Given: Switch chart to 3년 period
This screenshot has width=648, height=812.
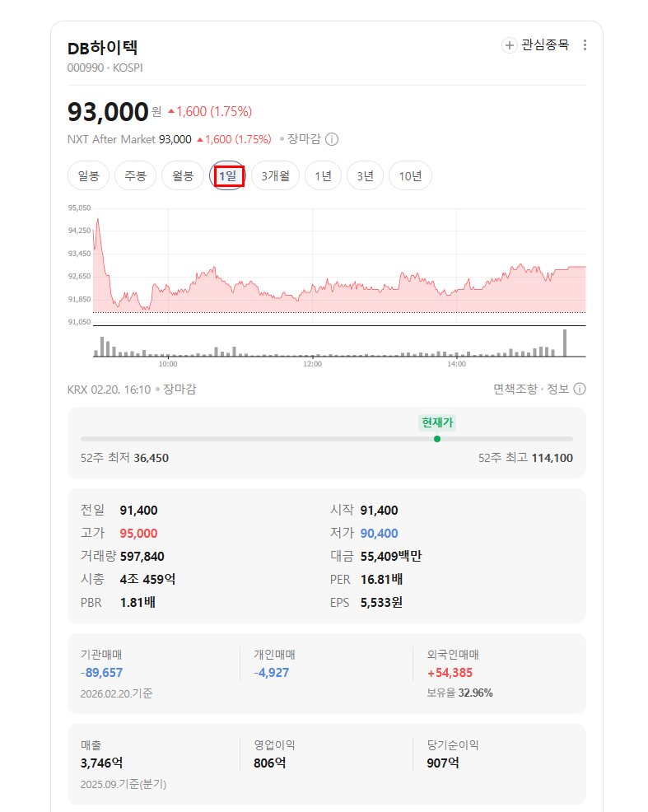Looking at the screenshot, I should [365, 176].
